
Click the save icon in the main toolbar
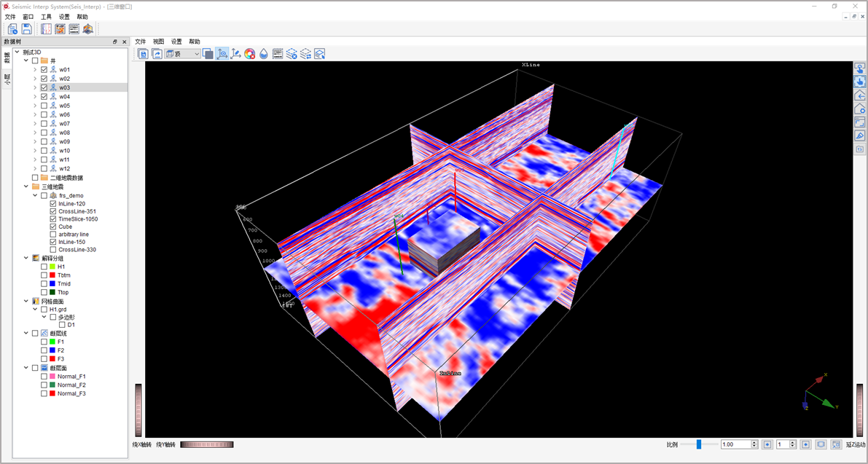(26, 29)
